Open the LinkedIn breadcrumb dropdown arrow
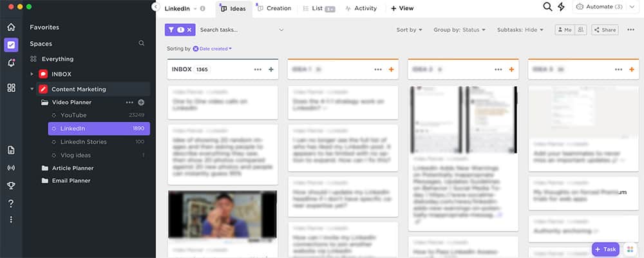Viewport: 644px width, 258px height. tap(194, 8)
